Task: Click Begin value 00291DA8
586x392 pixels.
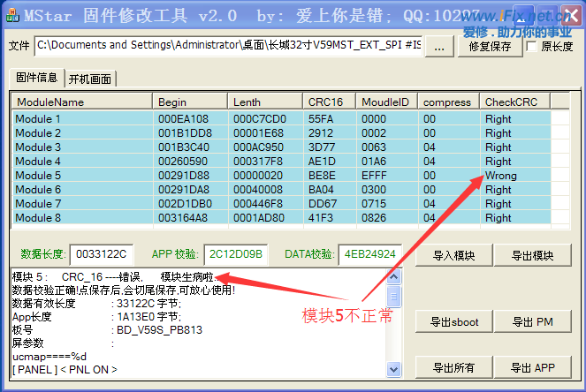Action: [x=184, y=190]
